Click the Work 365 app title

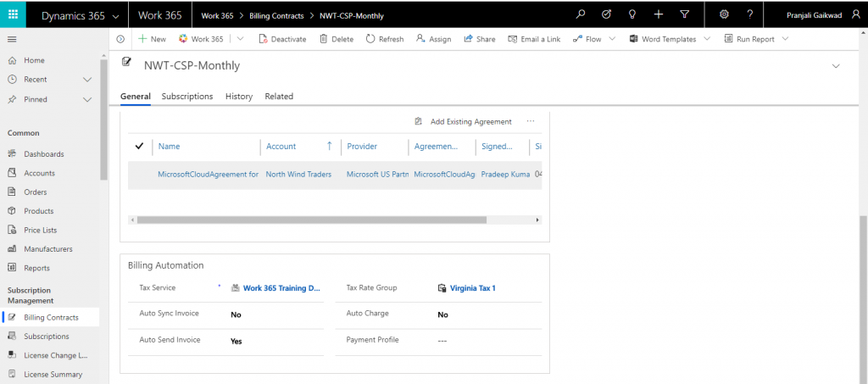click(160, 15)
